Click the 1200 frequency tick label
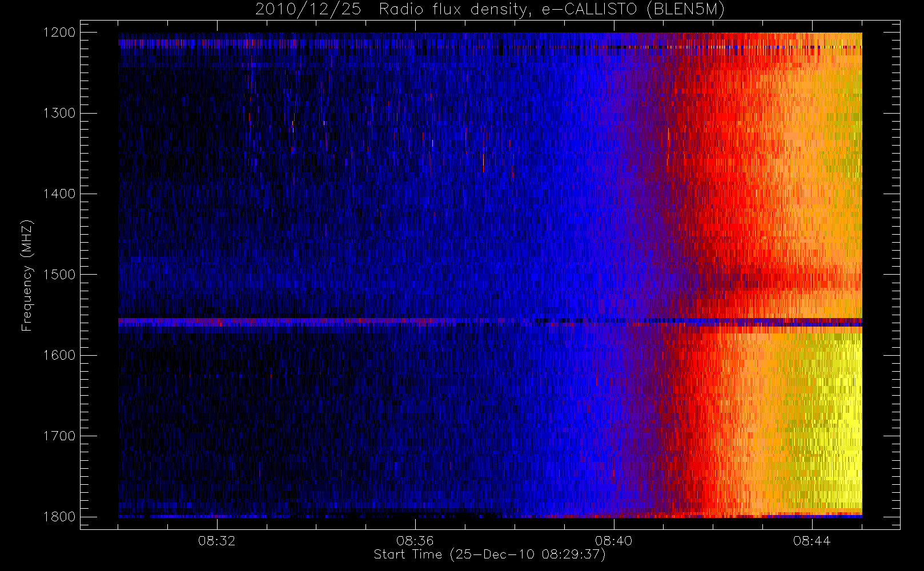 (59, 33)
